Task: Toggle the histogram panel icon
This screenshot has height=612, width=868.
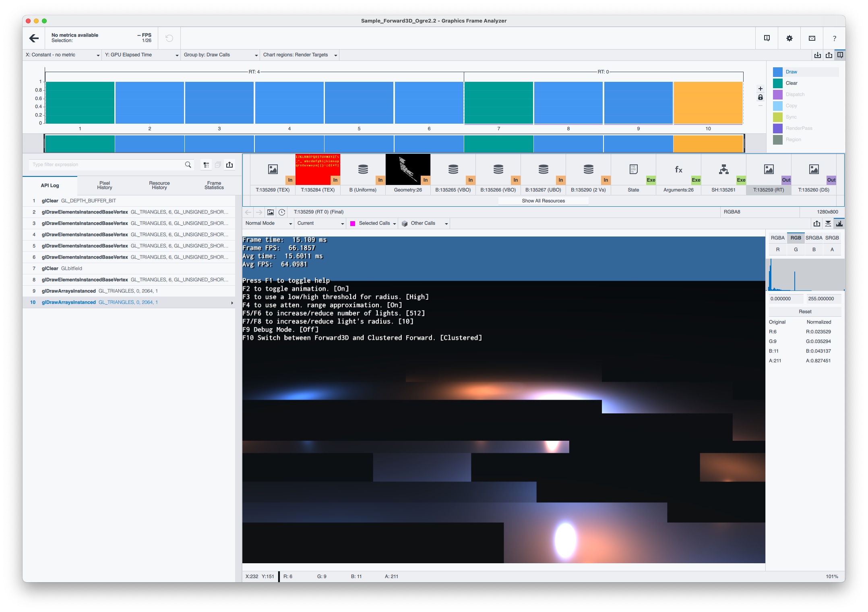Action: pyautogui.click(x=839, y=224)
